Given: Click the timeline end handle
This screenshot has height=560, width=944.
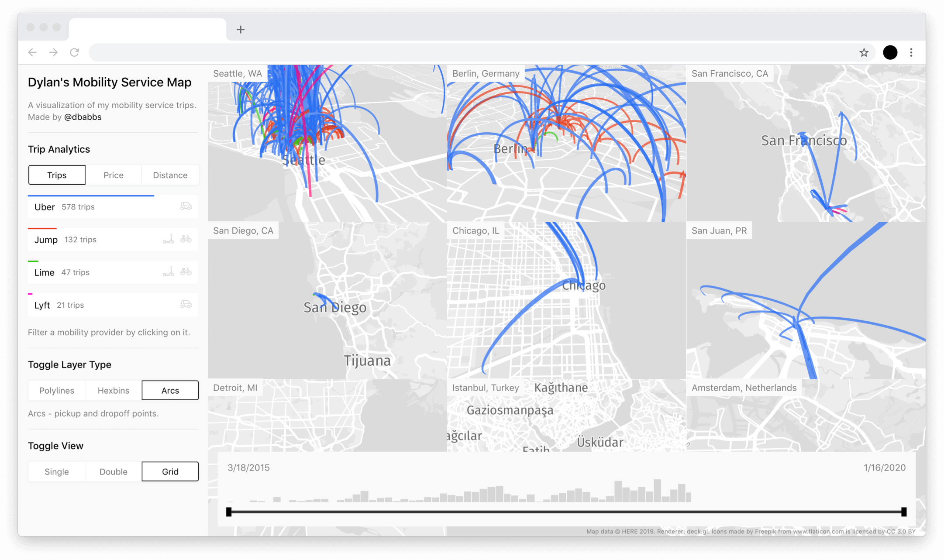Looking at the screenshot, I should 904,512.
